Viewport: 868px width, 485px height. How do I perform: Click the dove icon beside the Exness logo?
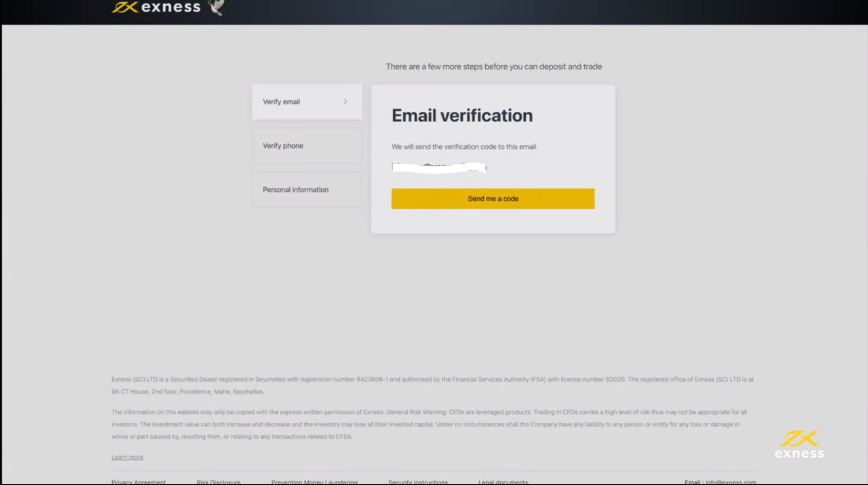click(x=216, y=8)
